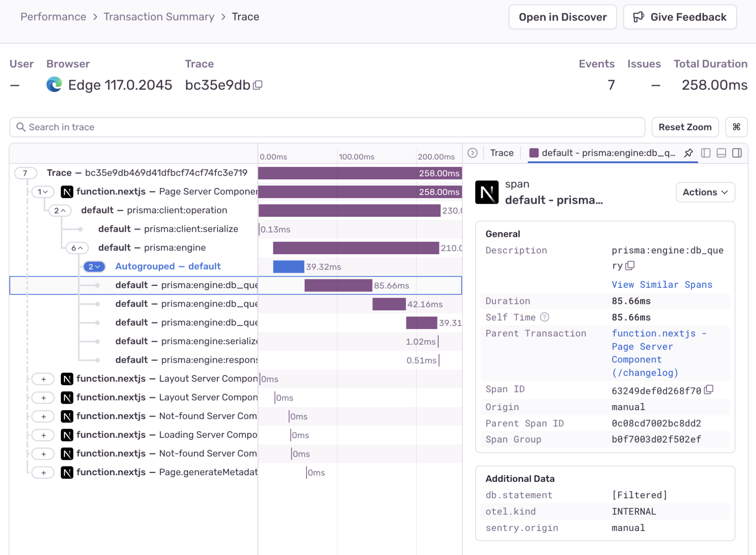The height and width of the screenshot is (555, 756).
Task: Collapse the prisma:client:operation span
Action: [x=60, y=211]
